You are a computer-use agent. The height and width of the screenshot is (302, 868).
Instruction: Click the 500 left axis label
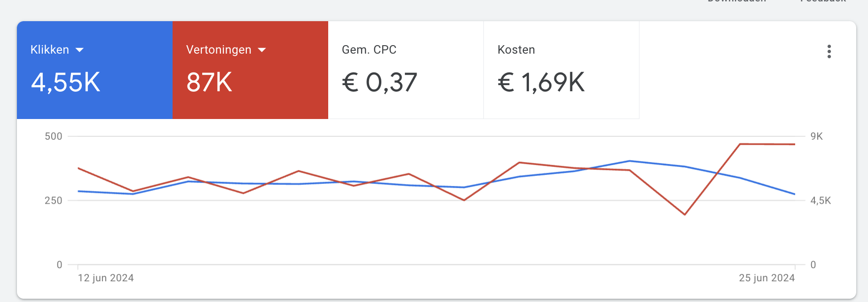pos(53,136)
